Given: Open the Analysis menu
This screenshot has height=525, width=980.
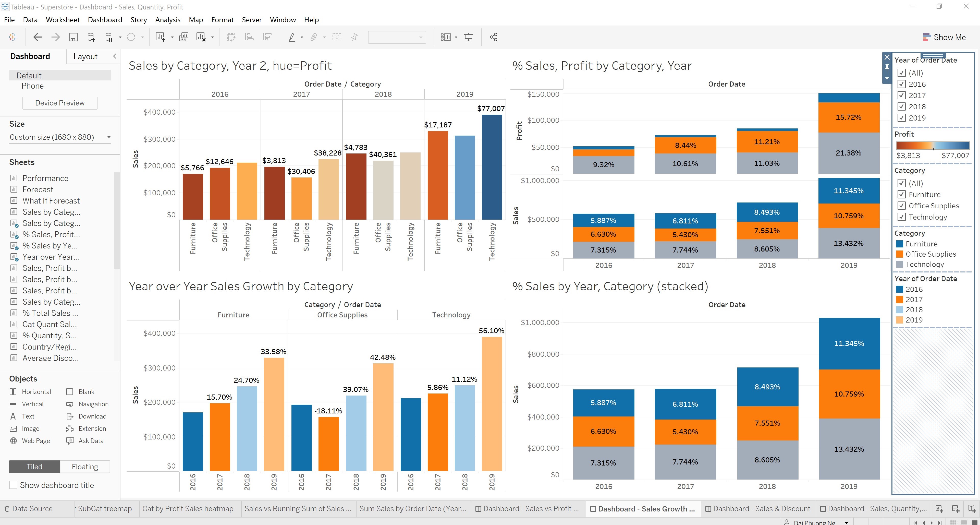Looking at the screenshot, I should (167, 20).
